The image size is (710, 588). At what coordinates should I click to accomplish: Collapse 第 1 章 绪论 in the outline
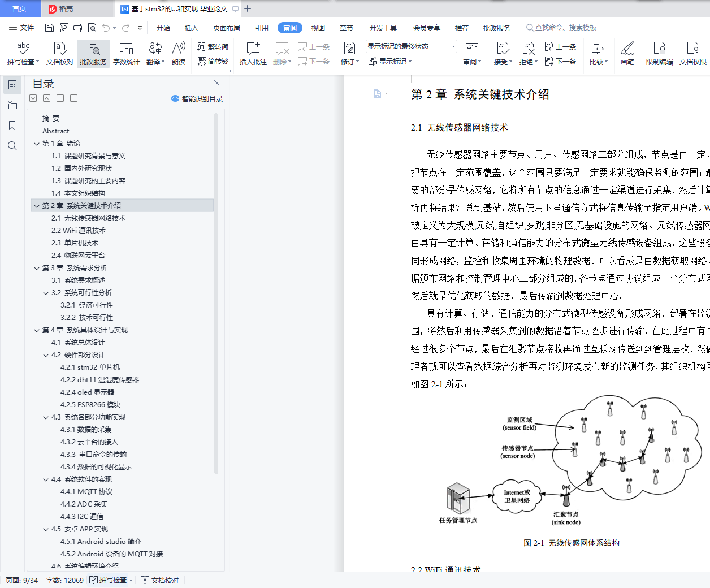click(37, 144)
